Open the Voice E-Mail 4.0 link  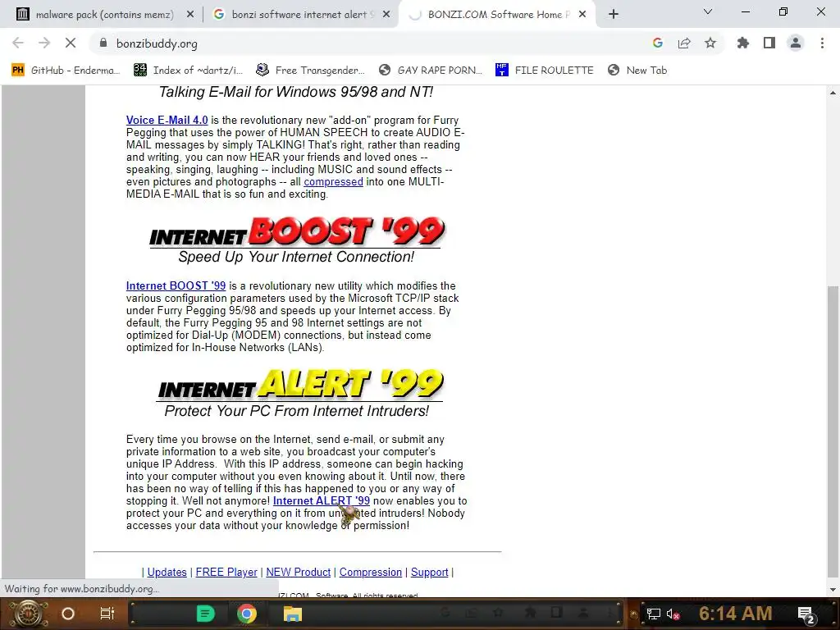pyautogui.click(x=167, y=120)
